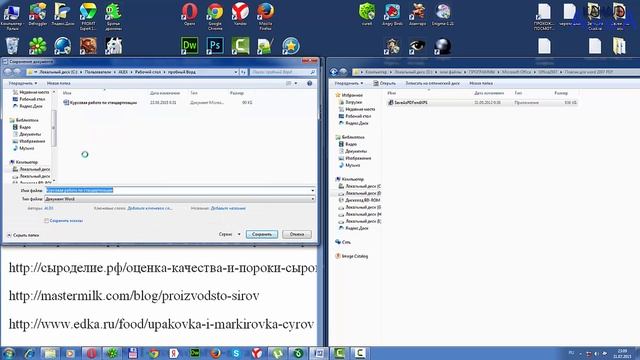Open the Opera desktop shortcut

[x=189, y=15]
